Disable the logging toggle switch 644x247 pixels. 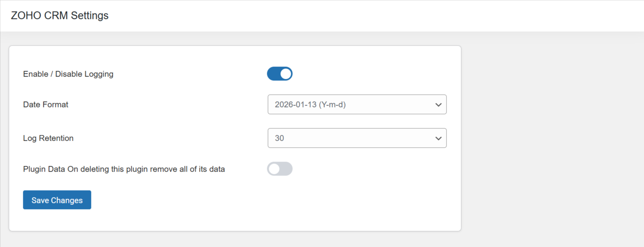click(x=279, y=74)
